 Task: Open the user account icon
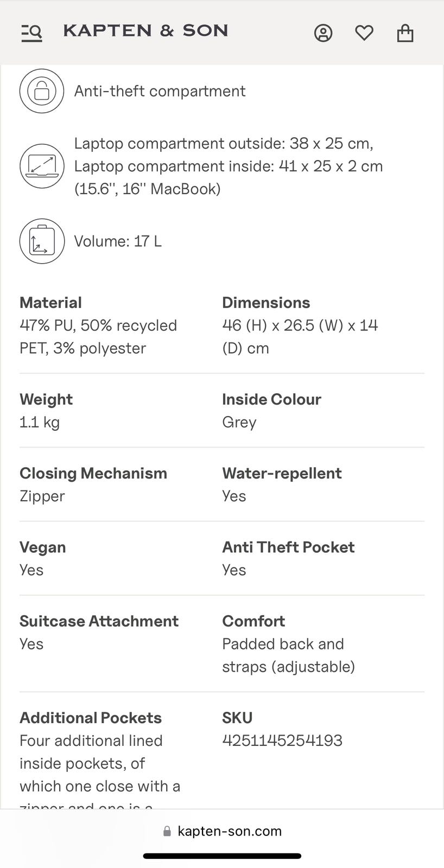(x=323, y=33)
